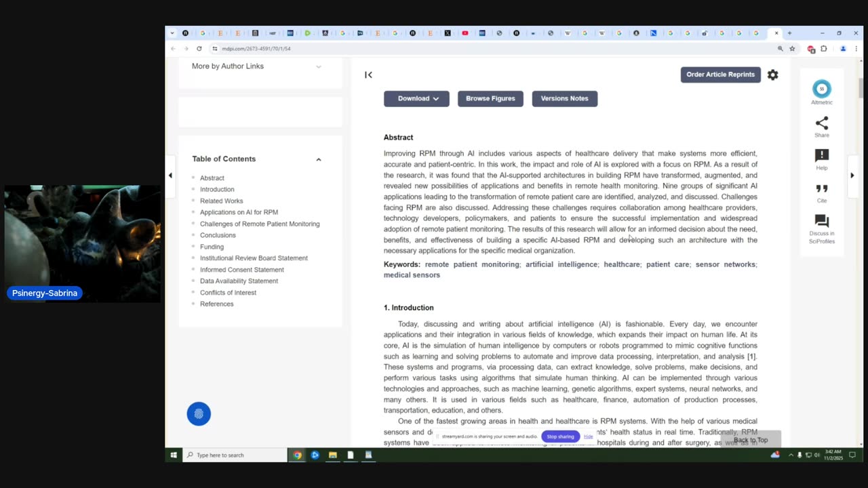868x488 pixels.
Task: Close the current active browser tab
Action: point(776,33)
